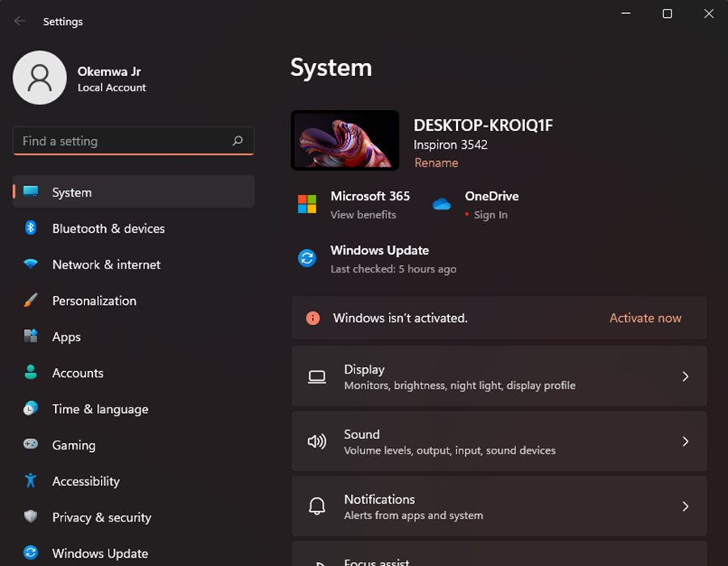
Task: Click the Apps sidebar icon
Action: [31, 336]
